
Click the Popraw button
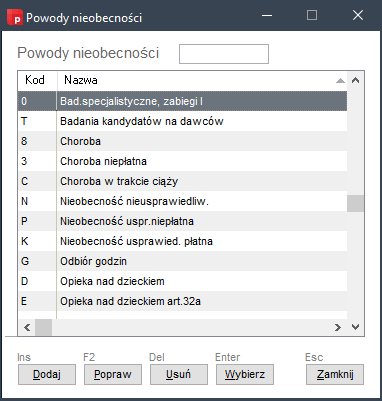coord(113,374)
